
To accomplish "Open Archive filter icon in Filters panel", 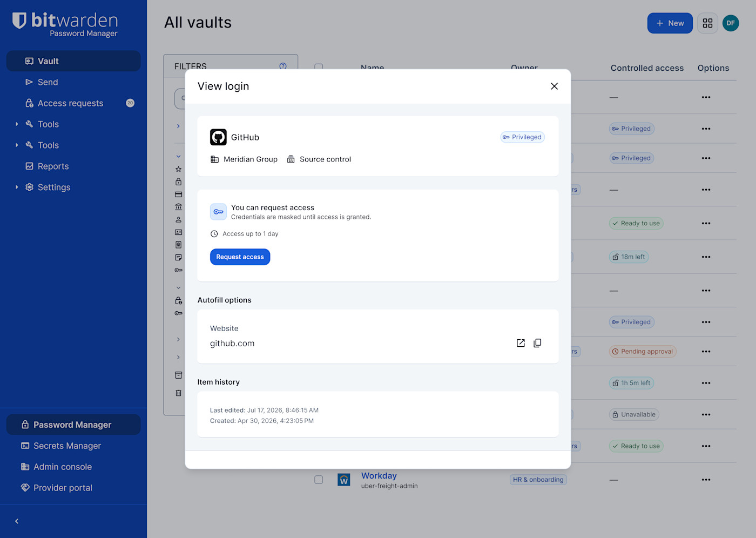I will point(178,375).
